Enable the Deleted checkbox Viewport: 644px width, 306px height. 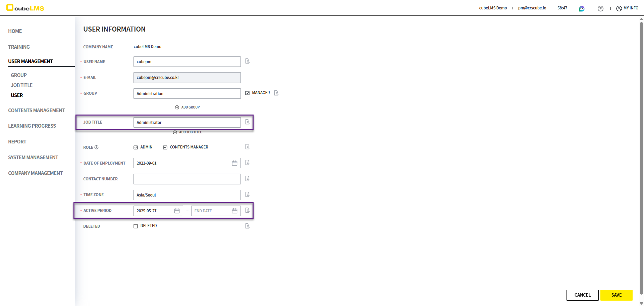tap(136, 226)
